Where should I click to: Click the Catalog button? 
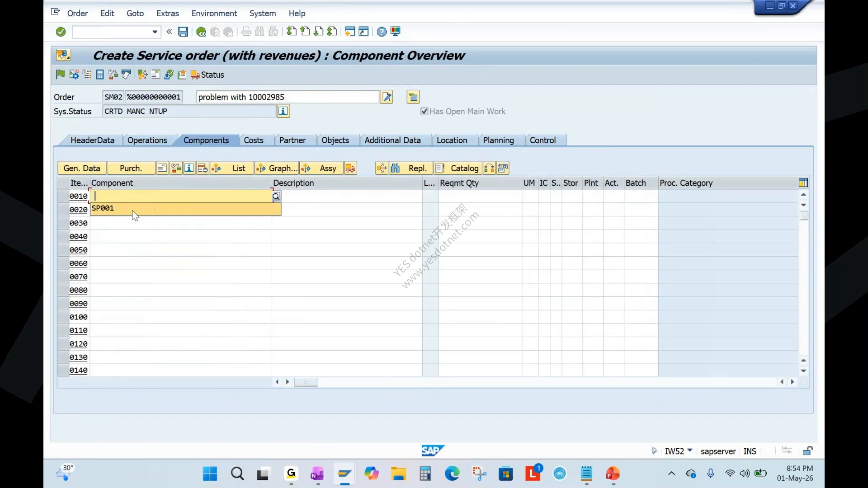point(458,168)
